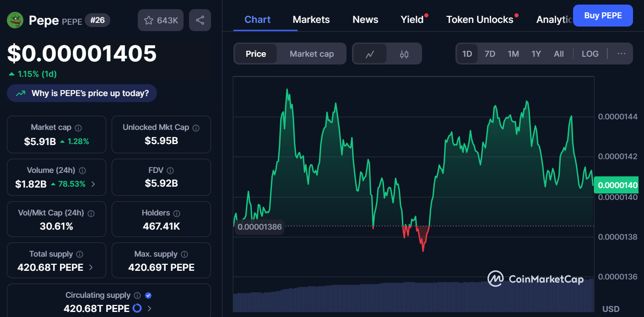Viewport: 644px width, 317px height.
Task: Click the Circulating supply info icon
Action: coord(137,296)
